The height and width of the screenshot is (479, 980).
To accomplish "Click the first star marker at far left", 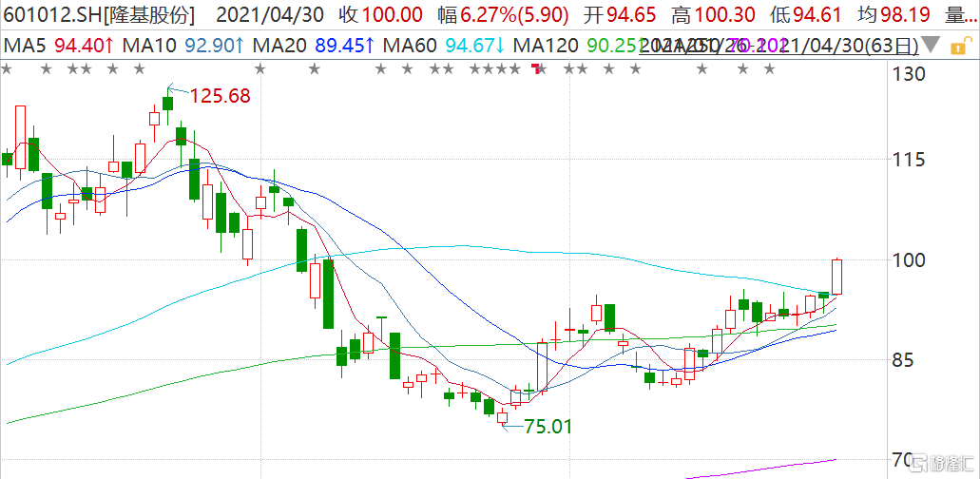I will (7, 68).
